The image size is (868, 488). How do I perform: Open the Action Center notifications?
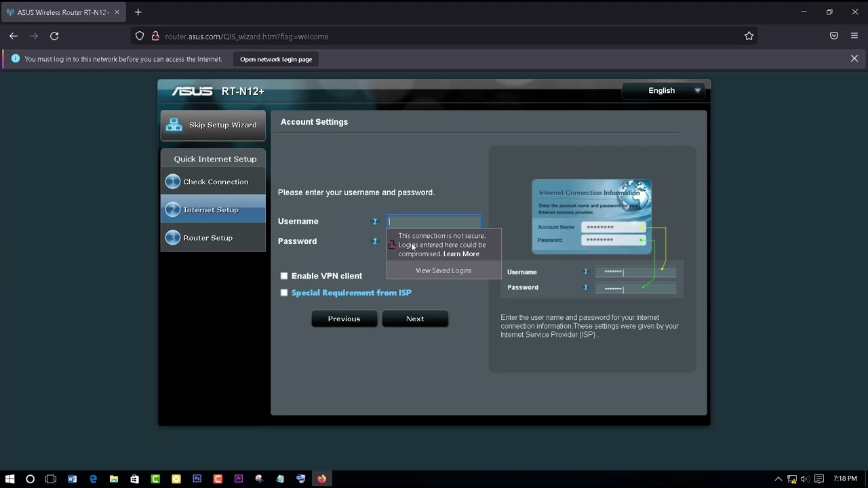coord(819,479)
